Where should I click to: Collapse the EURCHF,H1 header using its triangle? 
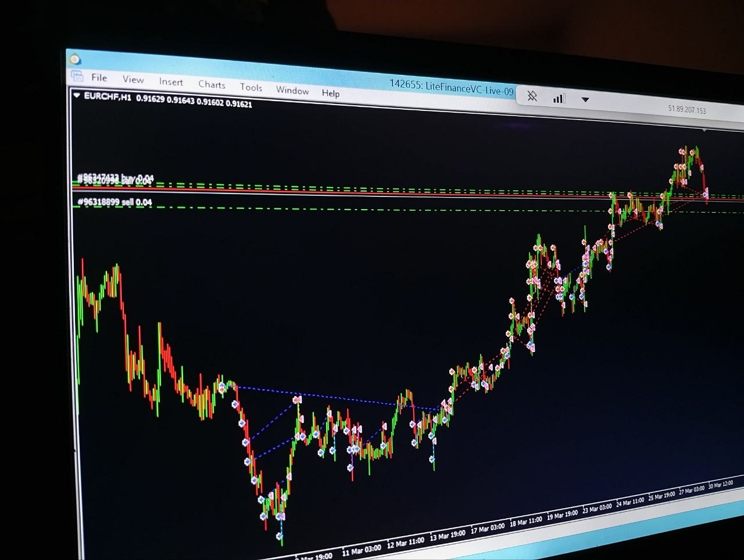pos(77,96)
